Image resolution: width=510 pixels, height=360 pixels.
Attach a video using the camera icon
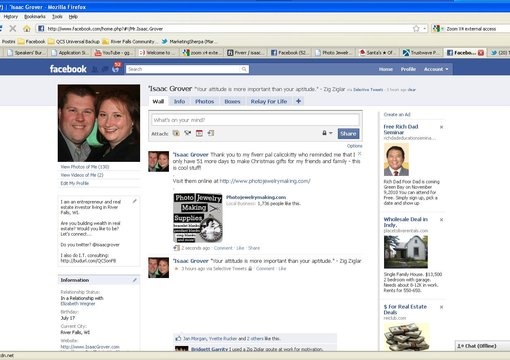[x=188, y=133]
